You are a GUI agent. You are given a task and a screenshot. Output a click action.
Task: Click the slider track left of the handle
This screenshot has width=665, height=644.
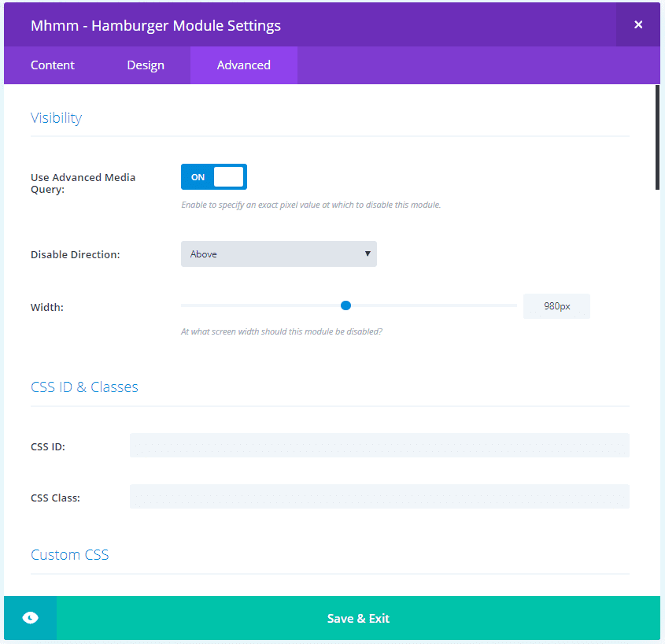point(260,305)
